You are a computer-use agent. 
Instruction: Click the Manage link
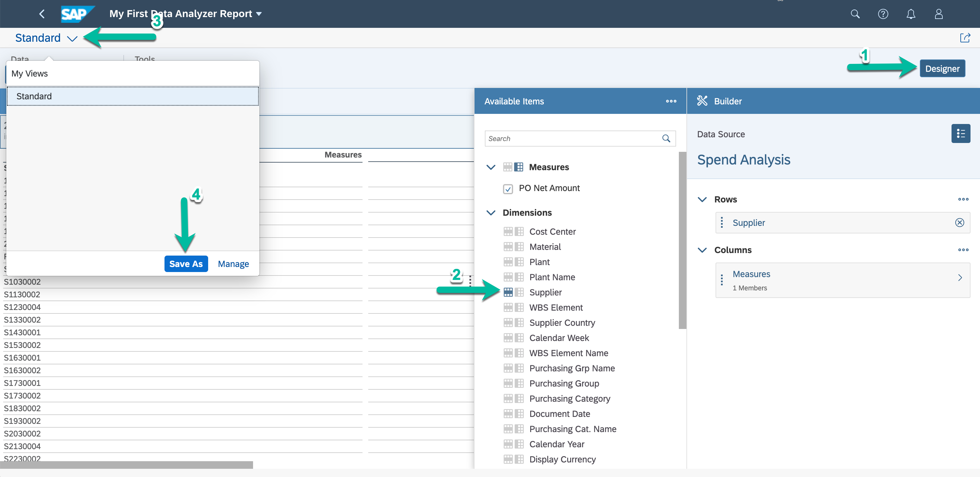coord(233,263)
